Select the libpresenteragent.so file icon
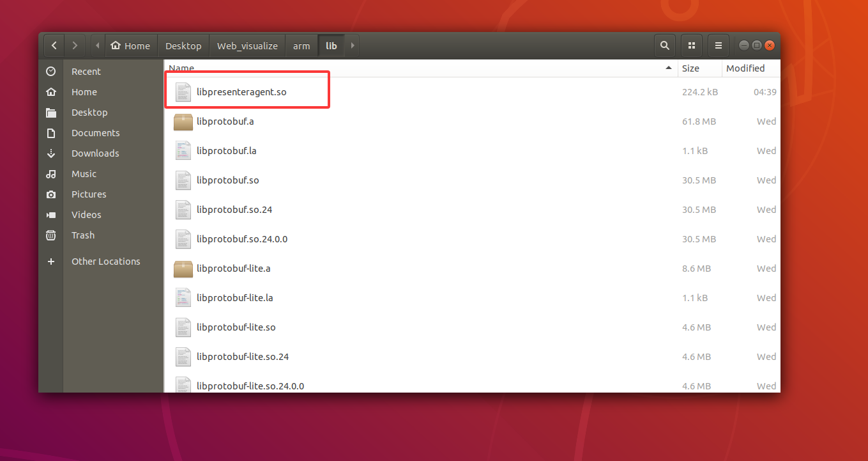868x461 pixels. pos(183,92)
